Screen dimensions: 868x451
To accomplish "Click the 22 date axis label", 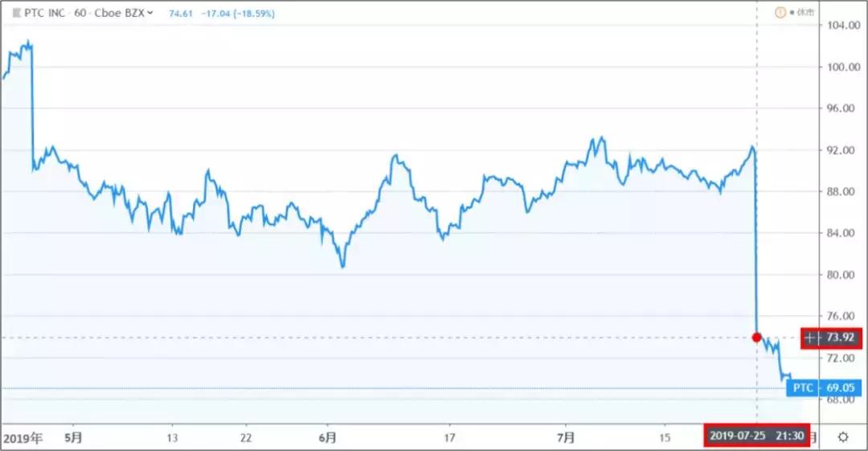I will pos(246,437).
